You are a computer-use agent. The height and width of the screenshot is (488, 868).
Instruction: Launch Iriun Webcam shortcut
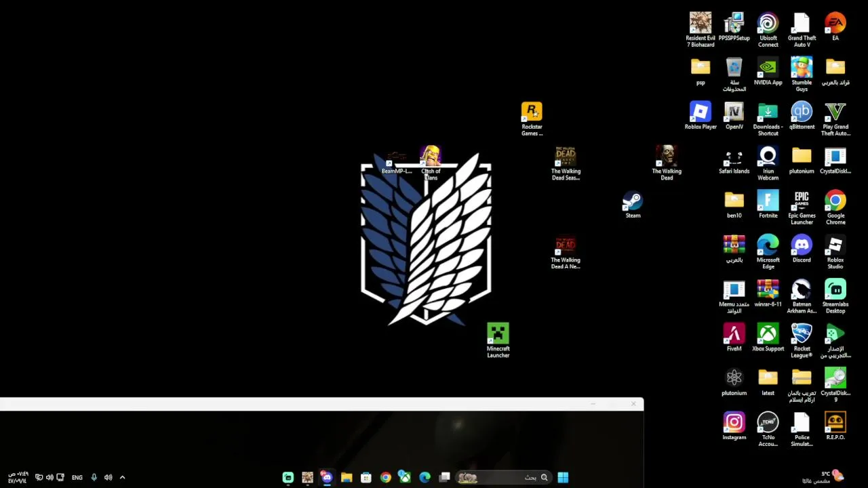pos(768,163)
